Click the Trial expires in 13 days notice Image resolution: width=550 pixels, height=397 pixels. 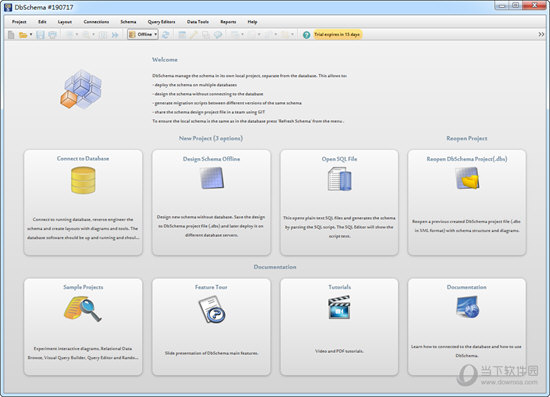click(337, 34)
